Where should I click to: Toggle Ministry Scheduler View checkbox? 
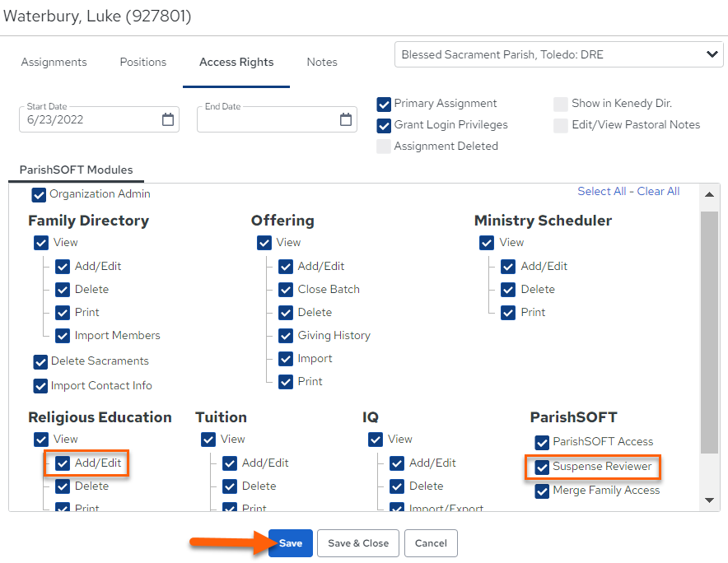pos(487,243)
